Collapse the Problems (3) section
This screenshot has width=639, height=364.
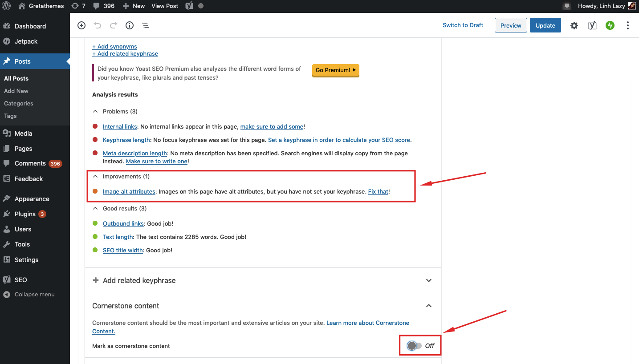point(95,111)
